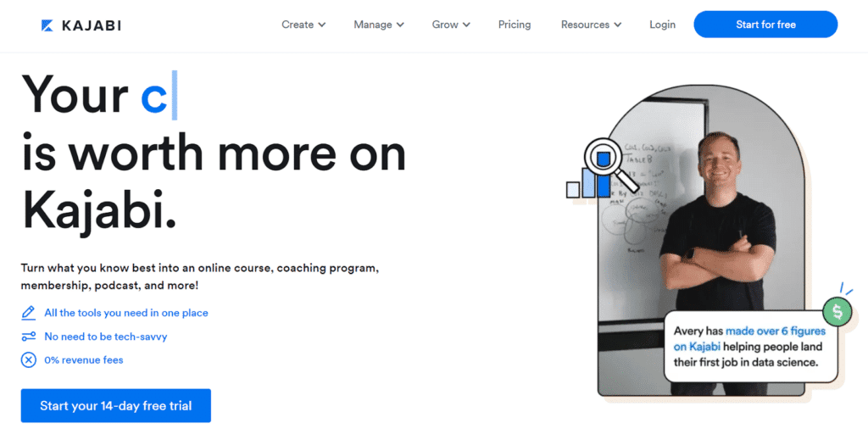Expand the Grow dropdown chevron

click(x=467, y=25)
